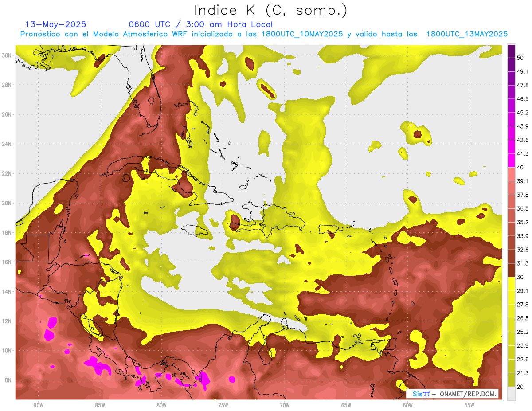Click the longitude axis label '70W'
This screenshot has width=532, height=411.
285,406
